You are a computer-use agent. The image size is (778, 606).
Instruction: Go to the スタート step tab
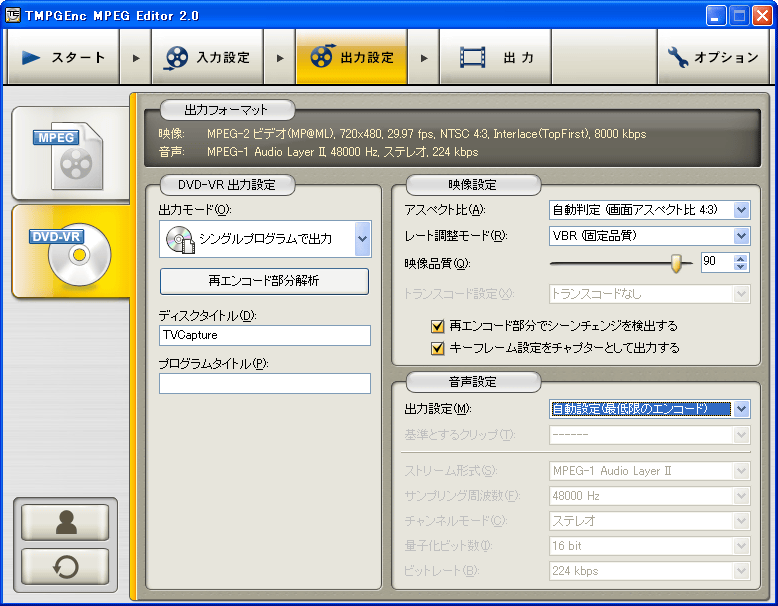[64, 57]
